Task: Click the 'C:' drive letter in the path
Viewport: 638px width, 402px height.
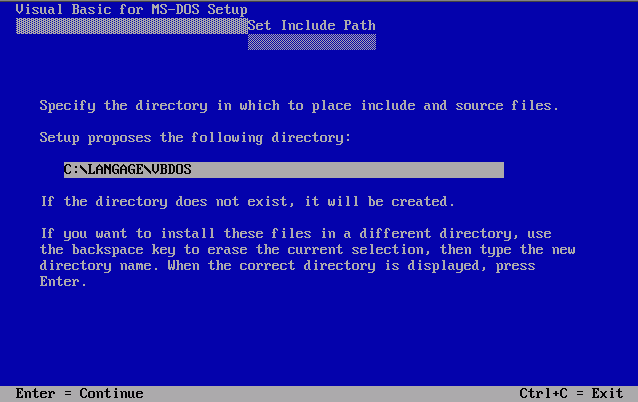Action: click(x=72, y=170)
